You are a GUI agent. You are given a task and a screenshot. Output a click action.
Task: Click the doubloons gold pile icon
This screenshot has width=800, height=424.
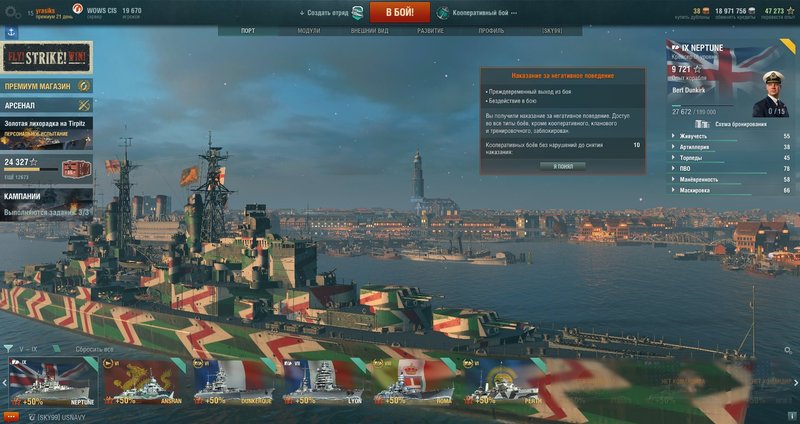(x=706, y=11)
